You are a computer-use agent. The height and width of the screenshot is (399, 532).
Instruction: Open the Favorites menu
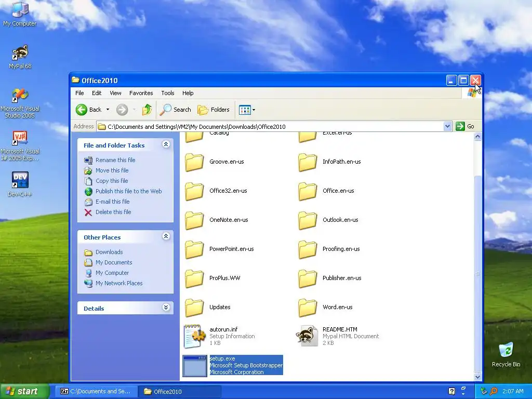(x=141, y=93)
